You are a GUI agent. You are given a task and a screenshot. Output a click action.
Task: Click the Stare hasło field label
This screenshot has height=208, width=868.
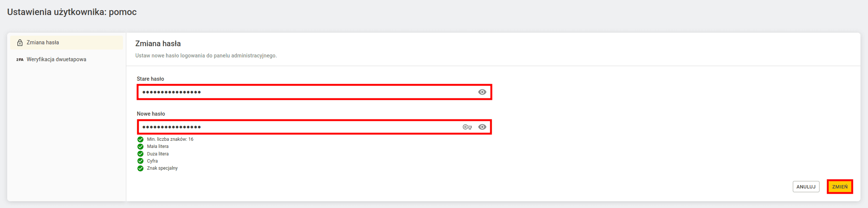(x=150, y=79)
